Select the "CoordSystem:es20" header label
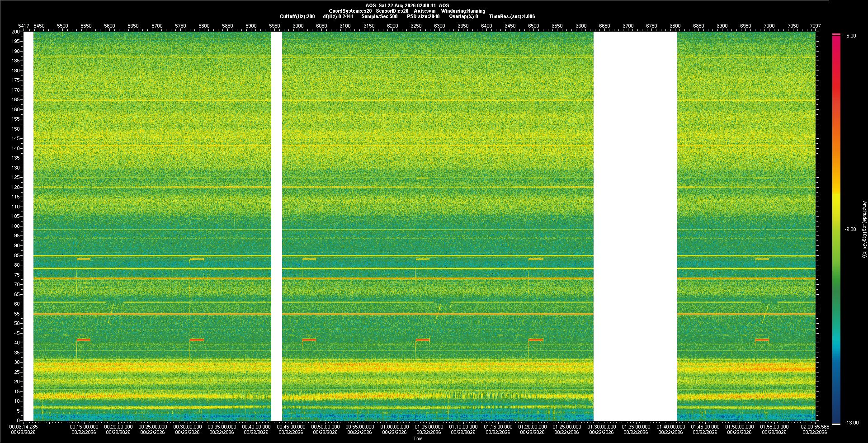The image size is (868, 443). coord(350,11)
